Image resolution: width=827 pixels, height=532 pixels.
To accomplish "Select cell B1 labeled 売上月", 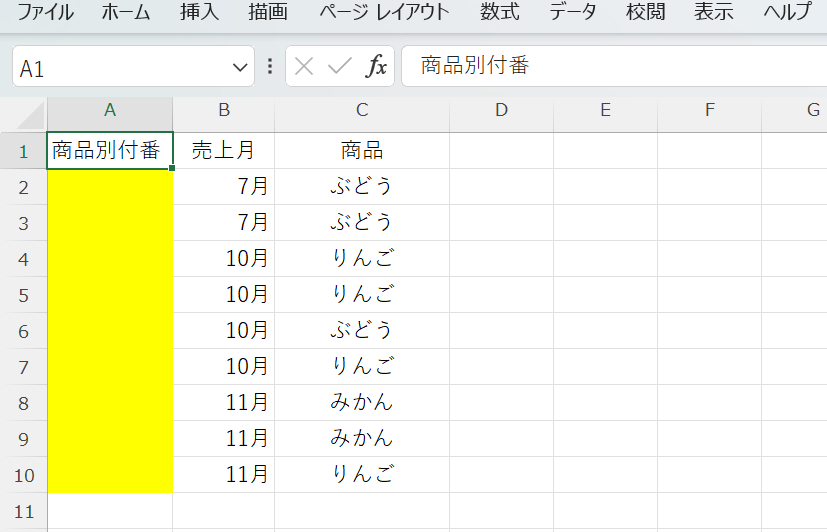I will point(223,151).
